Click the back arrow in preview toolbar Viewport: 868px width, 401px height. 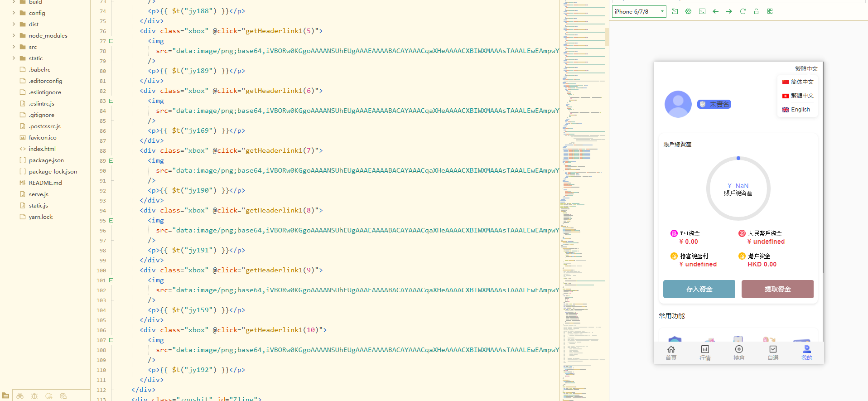[x=715, y=11]
